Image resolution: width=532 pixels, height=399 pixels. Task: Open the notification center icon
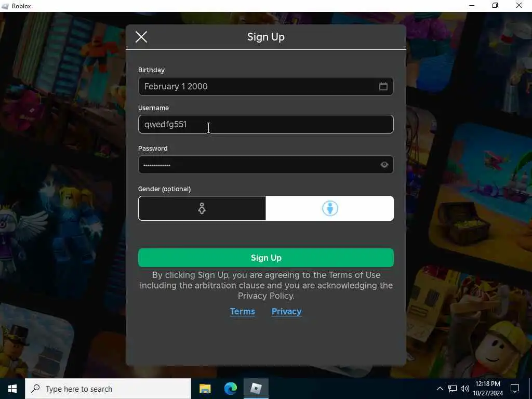click(x=515, y=389)
